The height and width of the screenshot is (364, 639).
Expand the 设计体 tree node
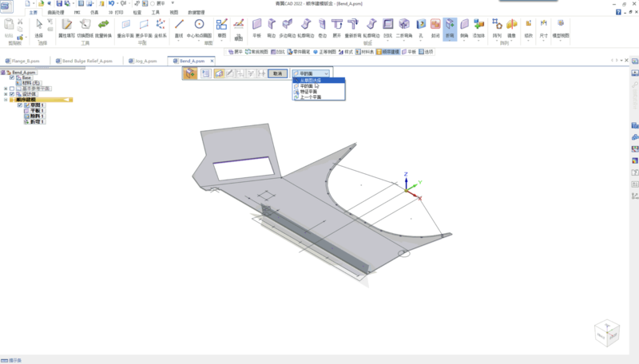[6, 94]
